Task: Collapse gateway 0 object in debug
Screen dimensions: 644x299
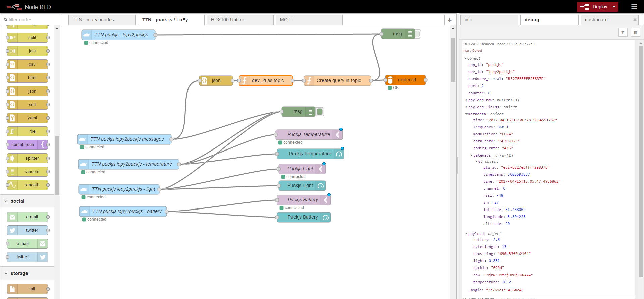Action: [x=476, y=161]
